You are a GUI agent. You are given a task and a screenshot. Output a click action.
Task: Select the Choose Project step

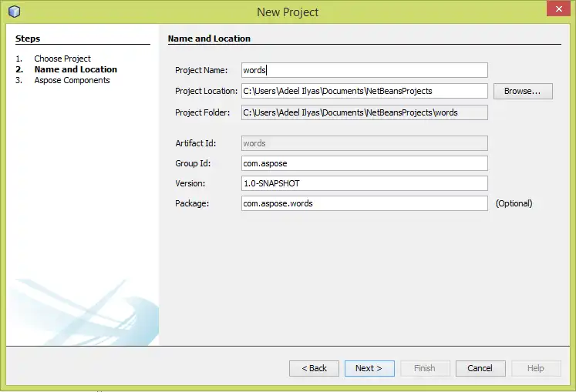pyautogui.click(x=62, y=59)
